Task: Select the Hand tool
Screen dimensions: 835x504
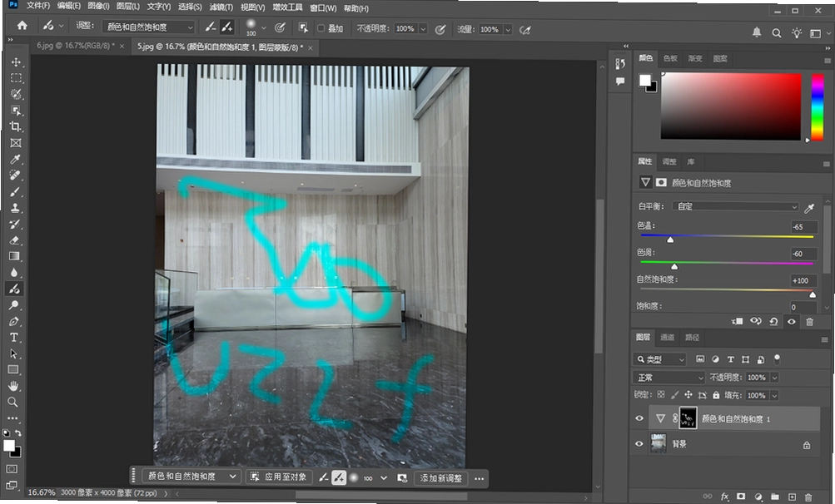Action: click(x=13, y=386)
